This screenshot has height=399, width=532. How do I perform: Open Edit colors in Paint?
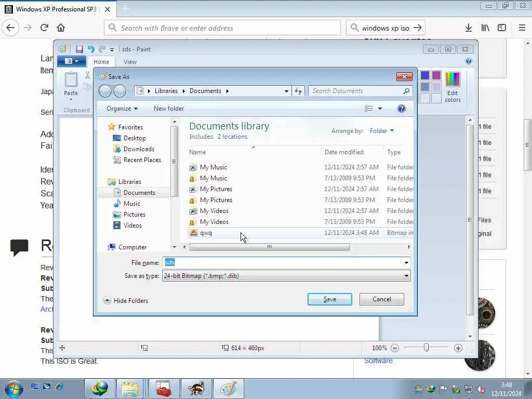coord(453,87)
